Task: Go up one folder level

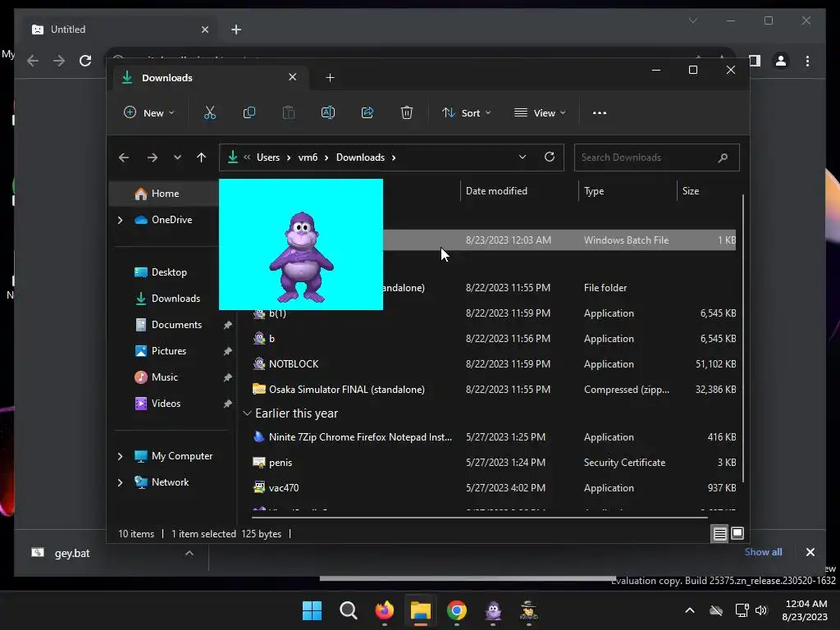Action: pyautogui.click(x=202, y=157)
